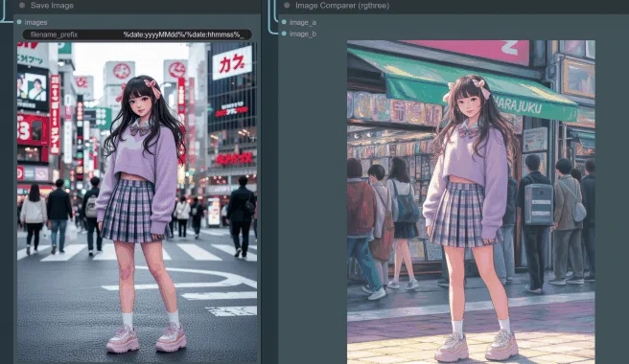Viewport: 629px width, 364px height.
Task: Collapse the Image Comparer node via its dot
Action: click(287, 6)
